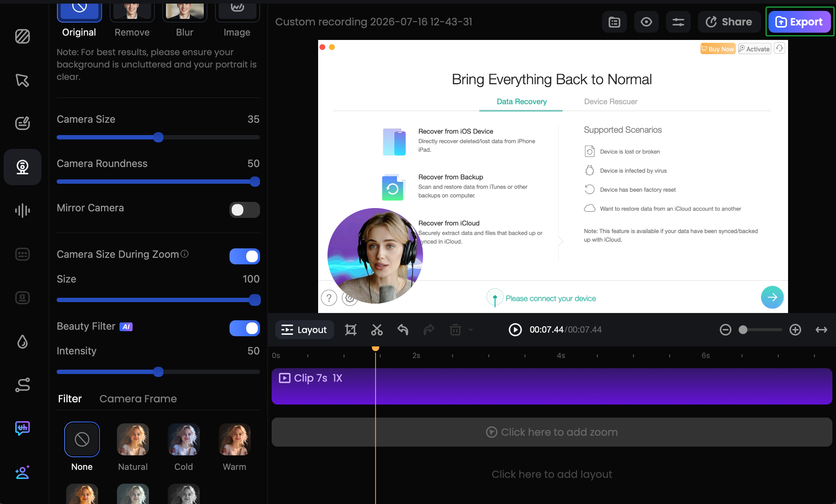Click the crop tool in timeline toolbar
The image size is (836, 504).
pyautogui.click(x=351, y=330)
